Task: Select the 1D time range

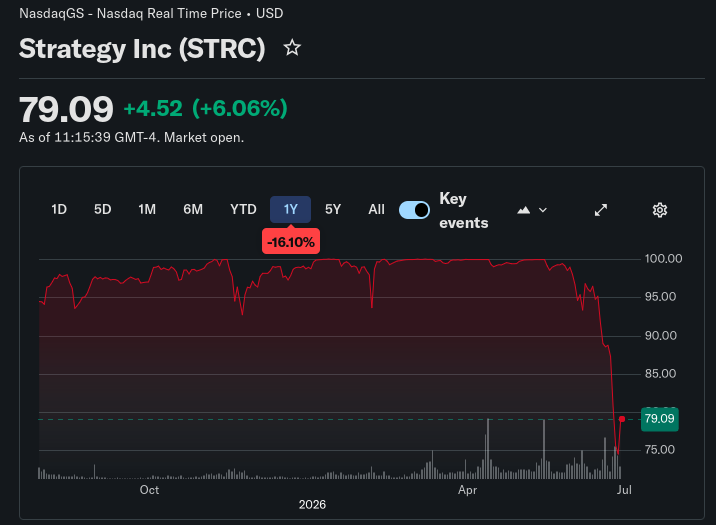Action: (59, 210)
